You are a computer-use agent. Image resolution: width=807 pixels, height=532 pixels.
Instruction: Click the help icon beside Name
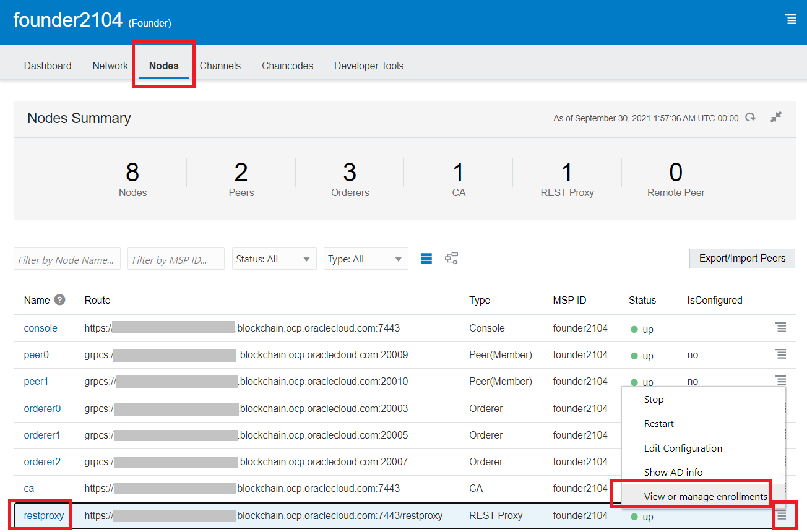click(59, 300)
